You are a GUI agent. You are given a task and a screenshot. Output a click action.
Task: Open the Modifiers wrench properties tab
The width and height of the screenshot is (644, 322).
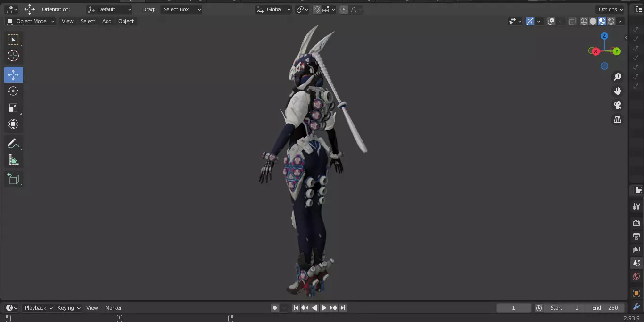[636, 306]
